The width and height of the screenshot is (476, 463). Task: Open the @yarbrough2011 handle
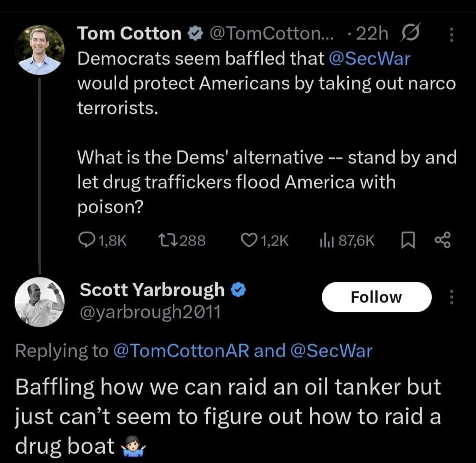coord(150,311)
